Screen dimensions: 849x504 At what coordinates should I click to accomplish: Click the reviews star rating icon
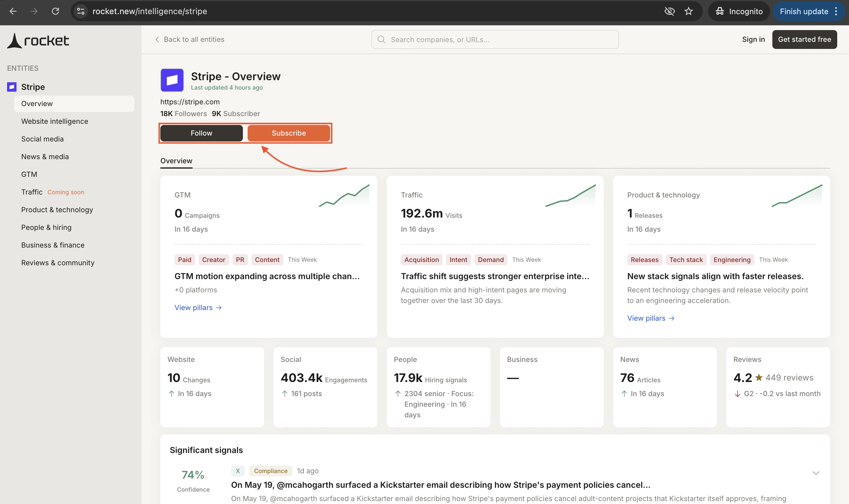(759, 377)
